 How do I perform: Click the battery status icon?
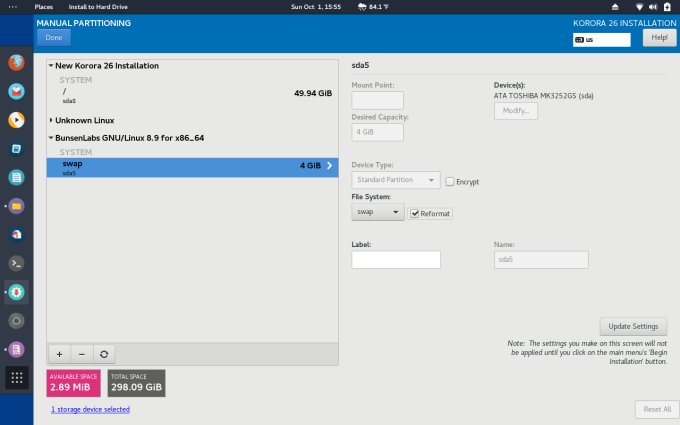click(667, 7)
